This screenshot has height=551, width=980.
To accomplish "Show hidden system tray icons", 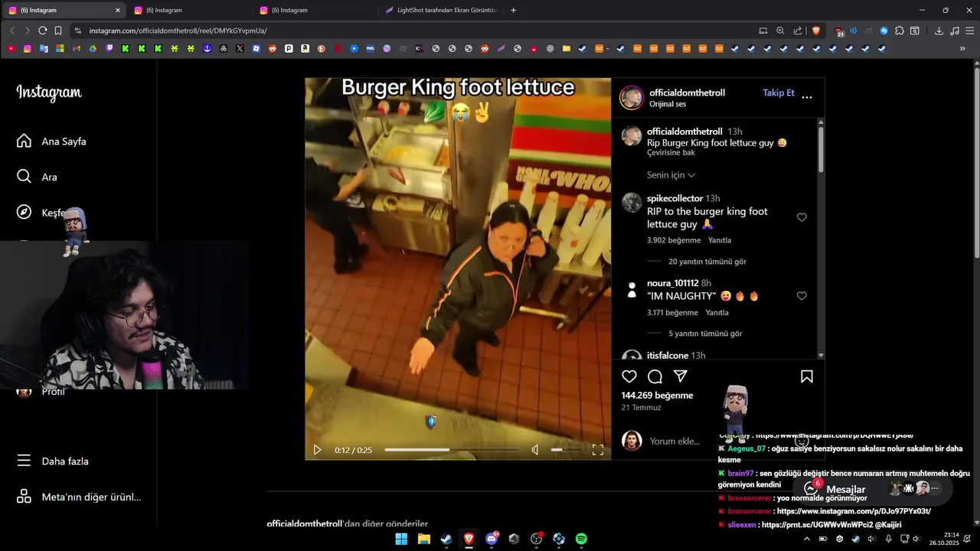I will coord(806,539).
